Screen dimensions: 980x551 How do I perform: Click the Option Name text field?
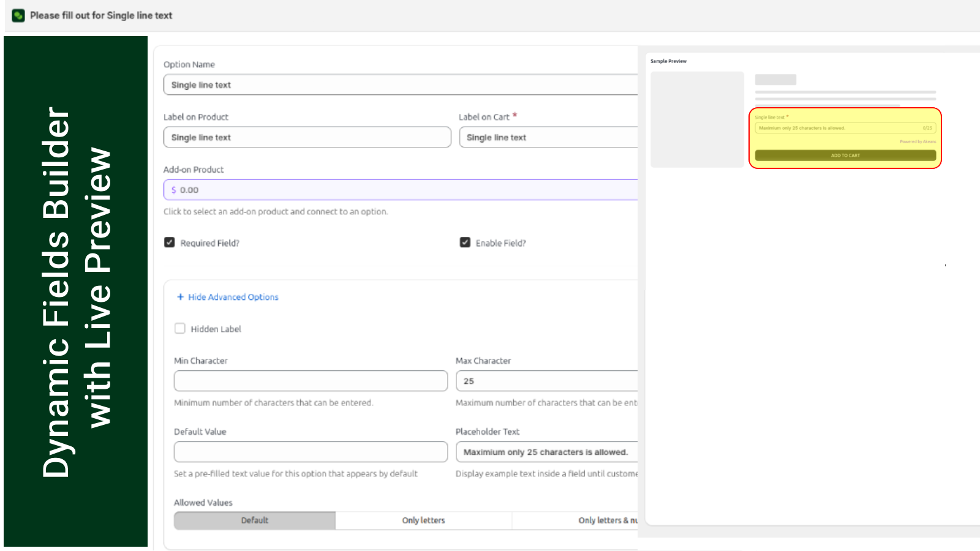(x=398, y=84)
